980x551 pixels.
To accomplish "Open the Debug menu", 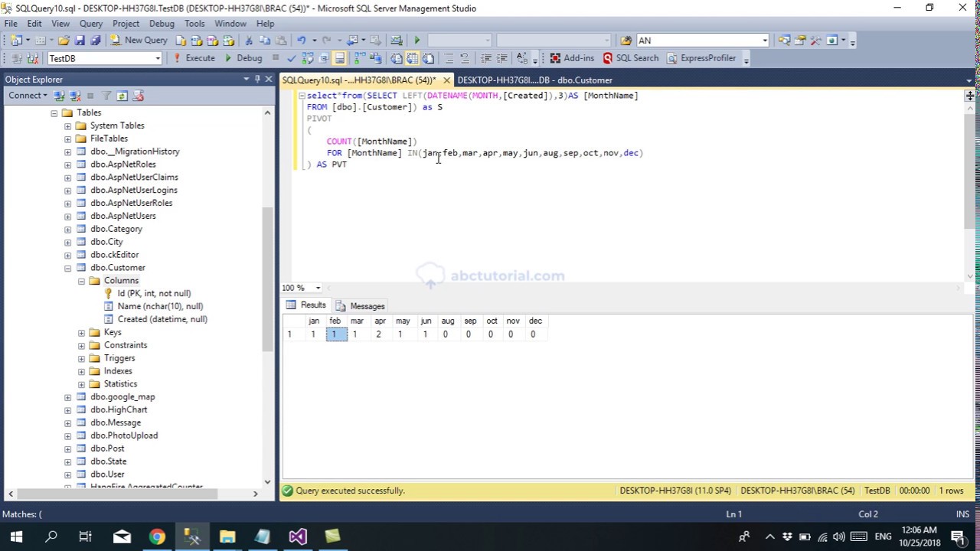I will (162, 24).
